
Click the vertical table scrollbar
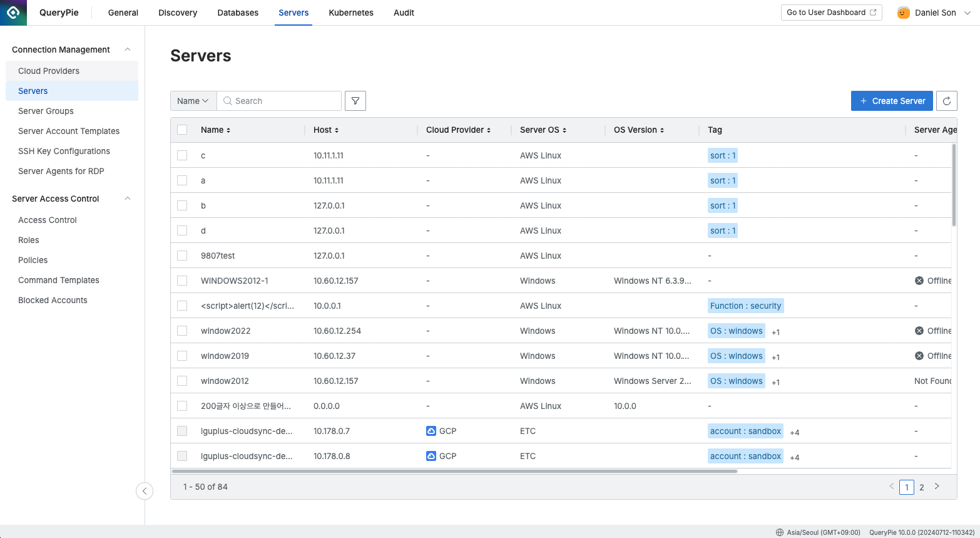954,185
